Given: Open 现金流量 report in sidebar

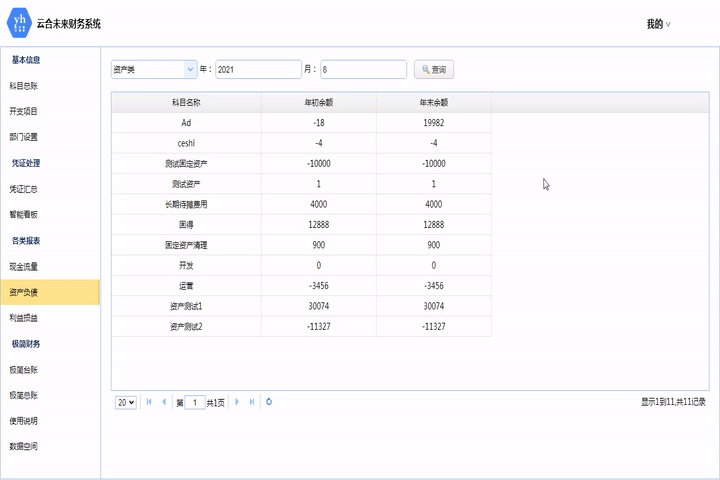Looking at the screenshot, I should click(x=24, y=267).
